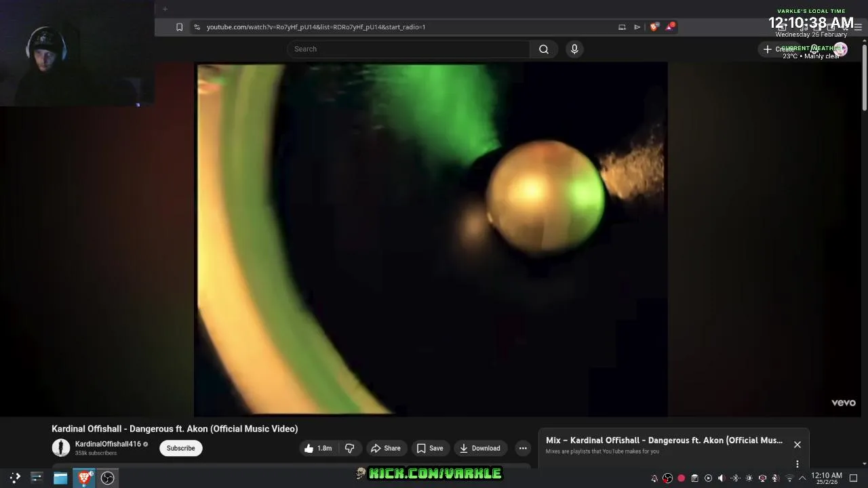The image size is (868, 488).
Task: Open Brave Rewards triangle icon
Action: point(670,27)
